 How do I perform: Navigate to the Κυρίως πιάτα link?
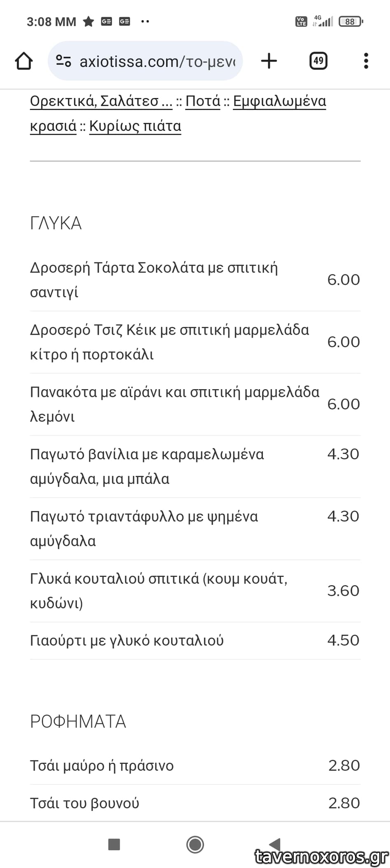point(135,126)
